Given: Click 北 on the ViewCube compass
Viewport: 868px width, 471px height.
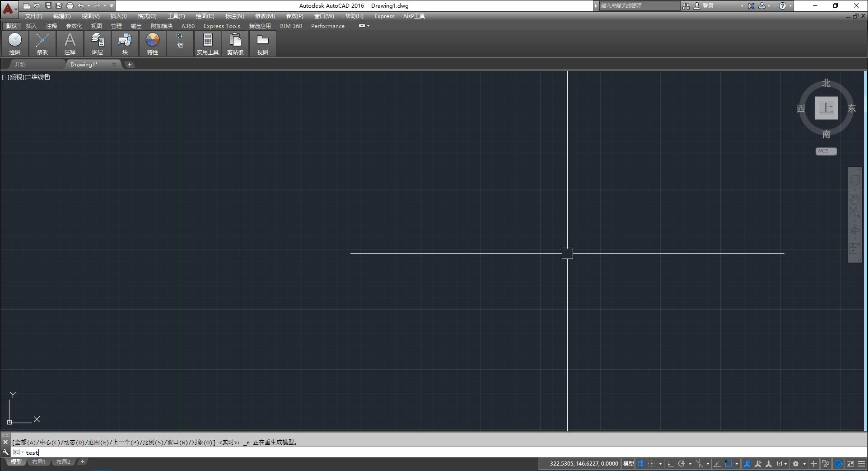Looking at the screenshot, I should (x=826, y=83).
